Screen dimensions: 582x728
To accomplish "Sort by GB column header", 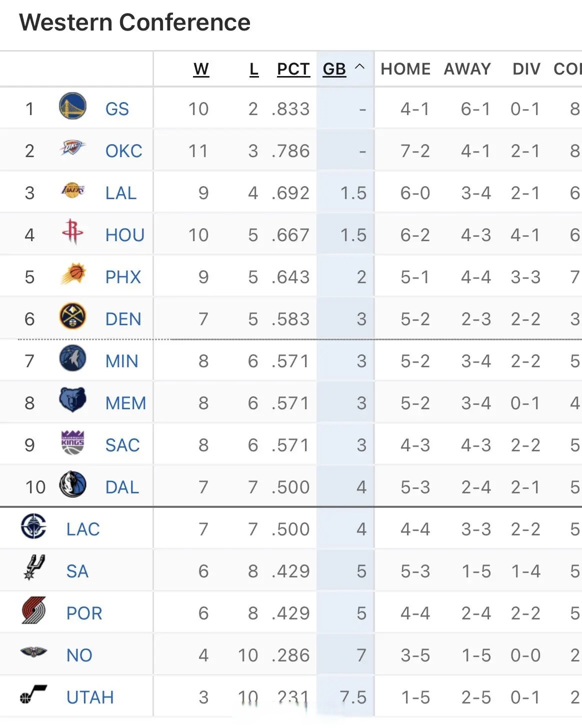I will [334, 69].
